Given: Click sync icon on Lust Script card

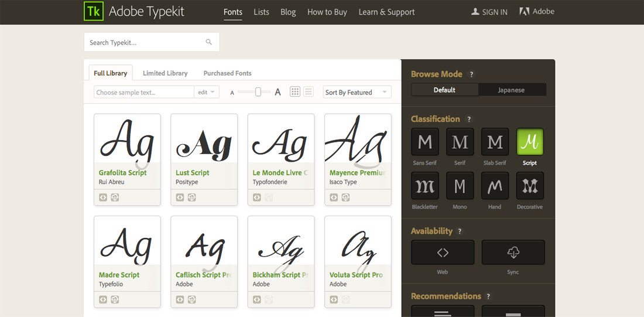Looking at the screenshot, I should [x=192, y=197].
